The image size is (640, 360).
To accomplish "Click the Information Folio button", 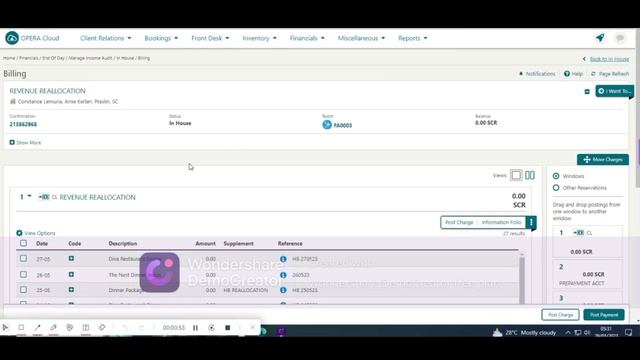I will pos(501,222).
